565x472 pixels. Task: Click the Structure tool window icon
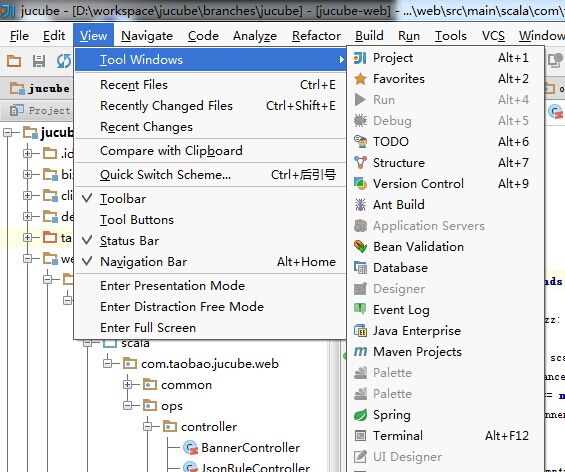(360, 162)
